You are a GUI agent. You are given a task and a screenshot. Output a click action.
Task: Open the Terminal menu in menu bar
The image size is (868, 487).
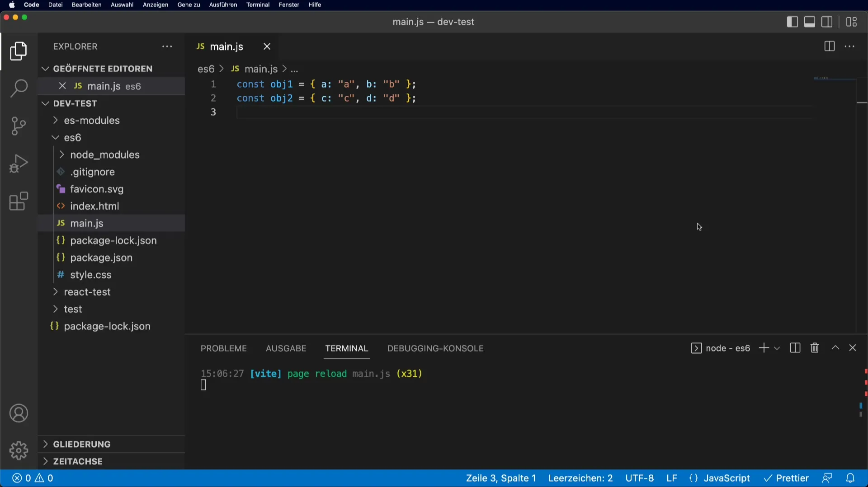[x=258, y=5]
